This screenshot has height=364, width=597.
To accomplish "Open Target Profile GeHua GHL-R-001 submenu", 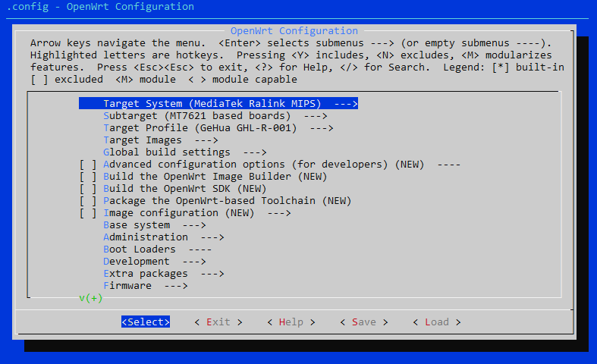I will (x=218, y=128).
